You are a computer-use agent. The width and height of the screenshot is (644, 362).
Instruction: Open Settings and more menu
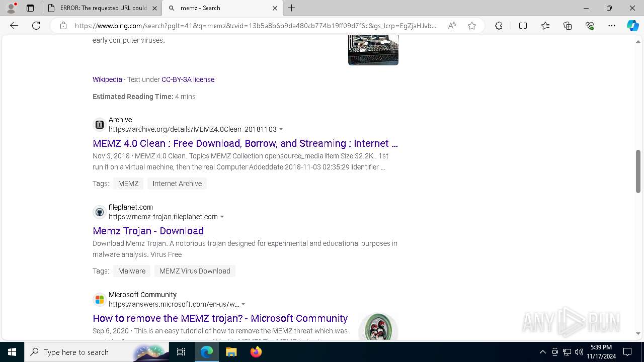612,26
